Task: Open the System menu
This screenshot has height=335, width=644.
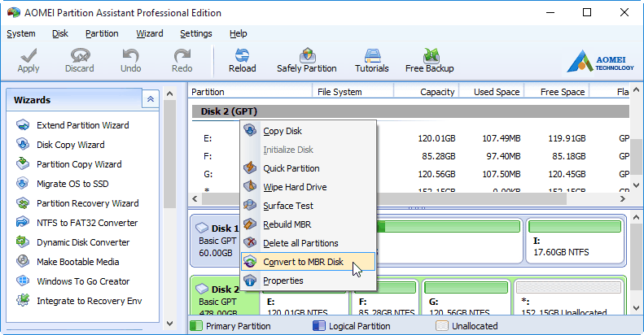Action: click(21, 33)
